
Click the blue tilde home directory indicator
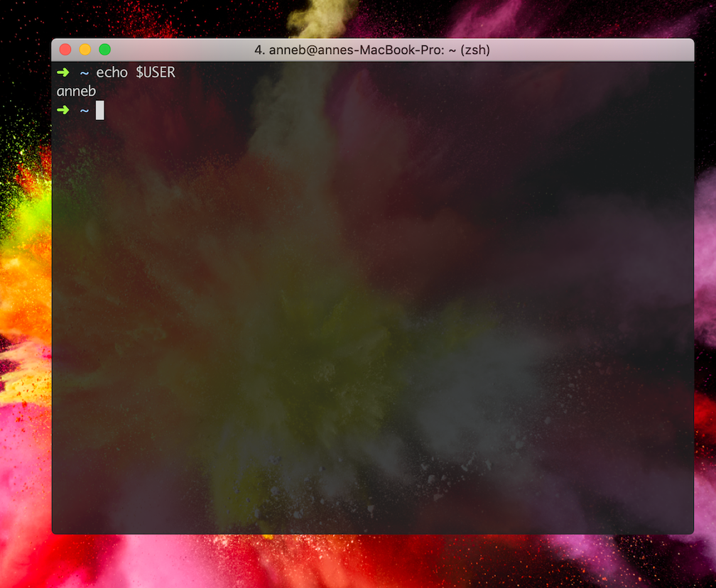[83, 72]
